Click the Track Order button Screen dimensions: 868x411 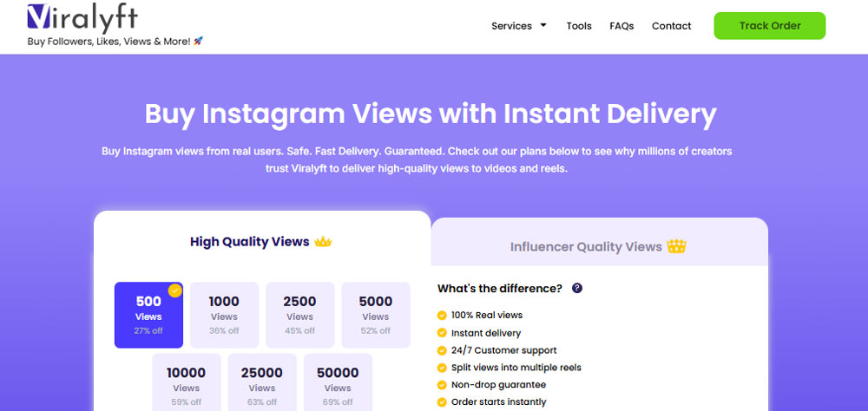point(769,25)
